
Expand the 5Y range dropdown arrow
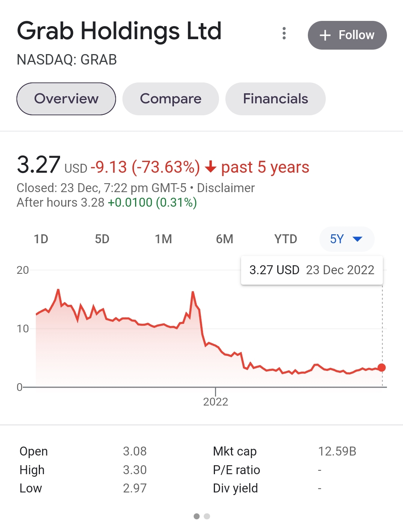point(357,239)
